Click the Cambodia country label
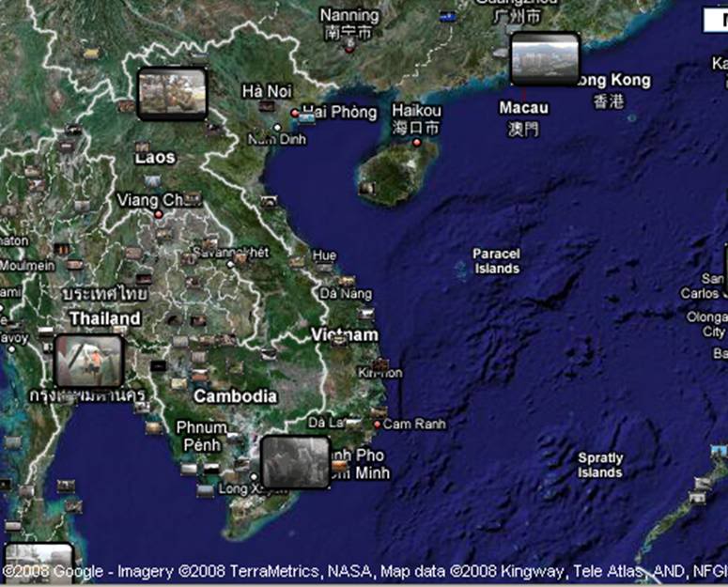Screen dimensions: 728x587 click(235, 396)
